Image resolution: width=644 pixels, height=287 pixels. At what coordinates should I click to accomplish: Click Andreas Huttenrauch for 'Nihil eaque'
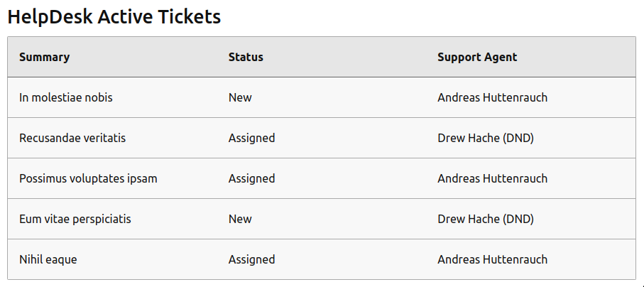(493, 259)
